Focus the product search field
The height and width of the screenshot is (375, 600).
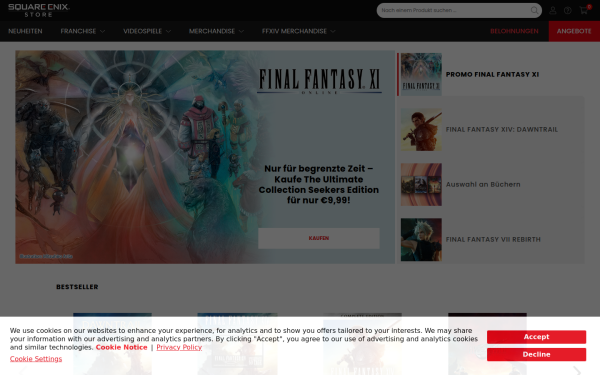pyautogui.click(x=459, y=10)
